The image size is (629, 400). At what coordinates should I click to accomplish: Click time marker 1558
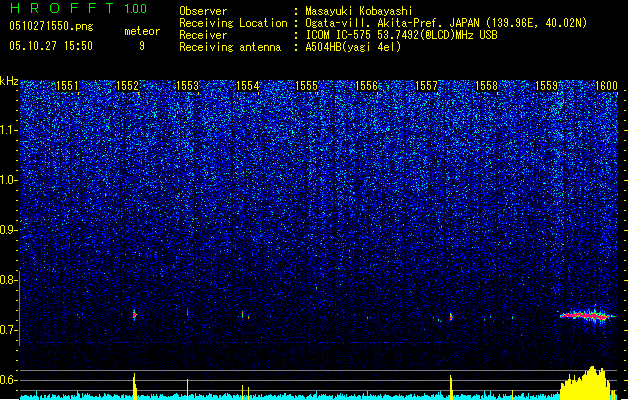pyautogui.click(x=487, y=86)
